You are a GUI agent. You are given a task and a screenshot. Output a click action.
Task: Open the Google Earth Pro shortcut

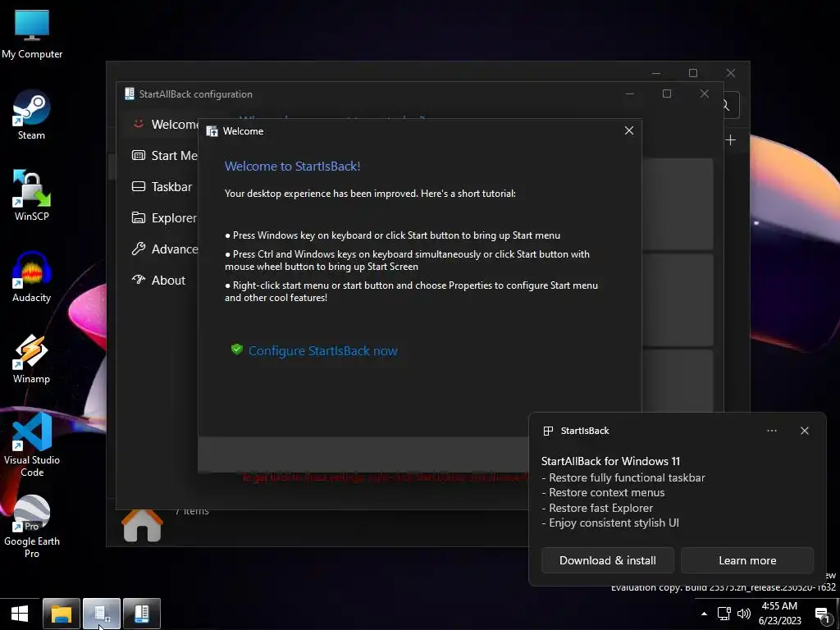(x=32, y=527)
